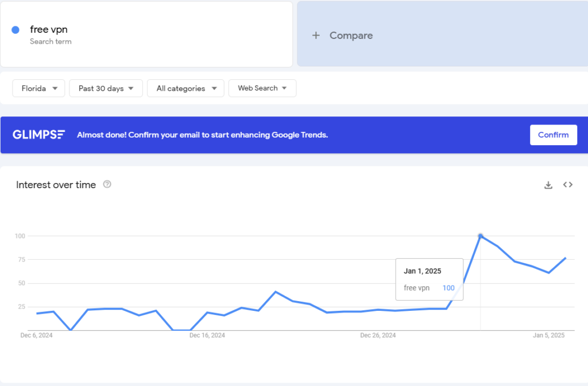
Task: Click the Jan 1, 2025 tooltip box
Action: tap(429, 279)
